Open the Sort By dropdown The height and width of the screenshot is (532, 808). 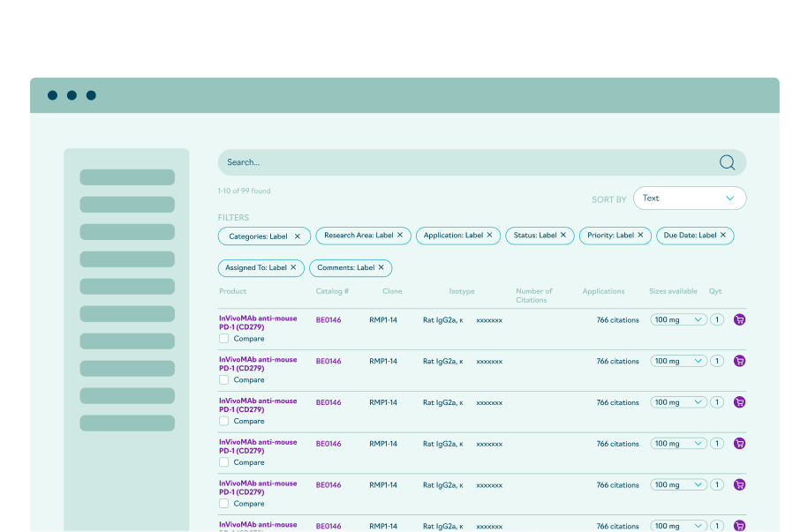point(689,199)
